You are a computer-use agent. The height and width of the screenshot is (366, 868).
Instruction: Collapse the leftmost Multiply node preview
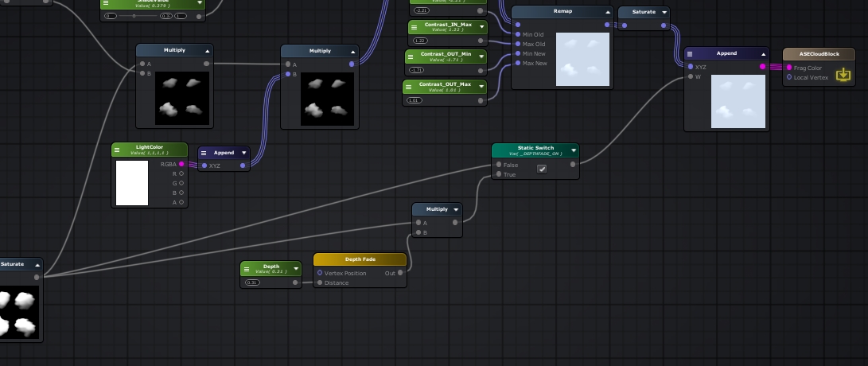click(x=208, y=51)
